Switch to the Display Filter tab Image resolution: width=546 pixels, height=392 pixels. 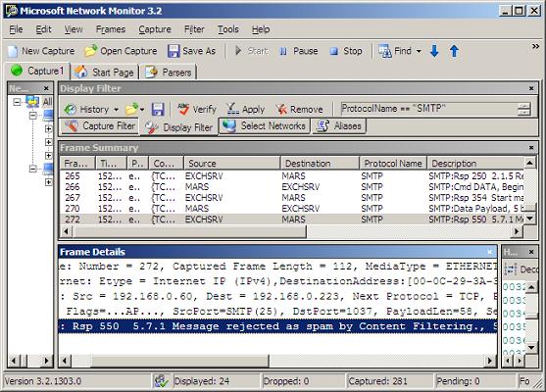[178, 127]
